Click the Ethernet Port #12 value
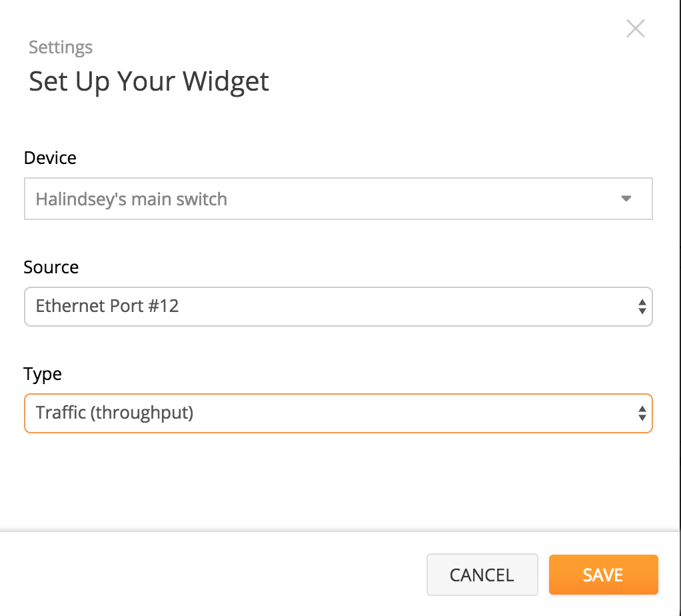The width and height of the screenshot is (681, 616). pyautogui.click(x=107, y=306)
